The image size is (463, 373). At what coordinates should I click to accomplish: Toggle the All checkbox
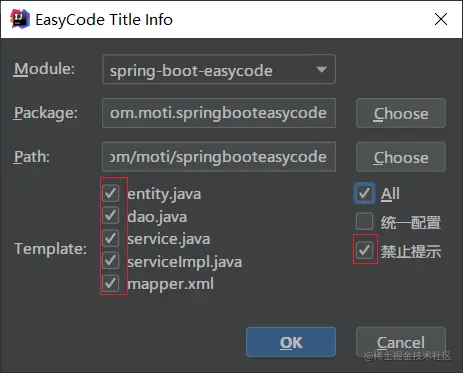coord(364,193)
